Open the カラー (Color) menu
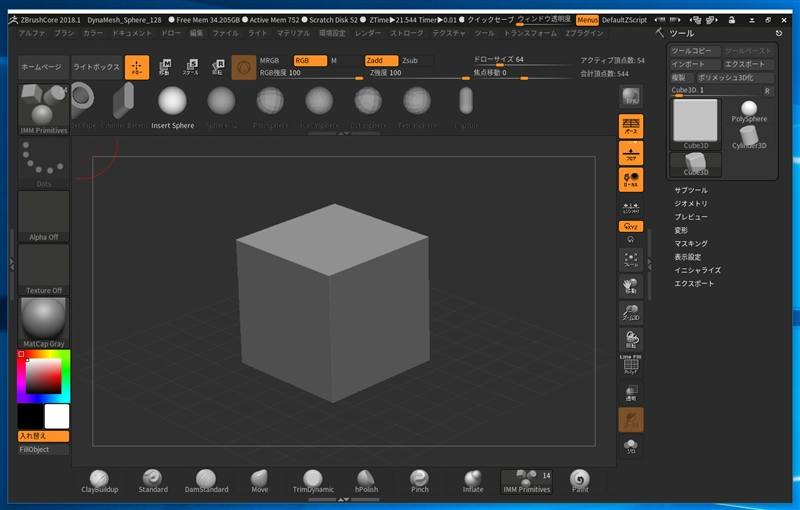 point(93,33)
